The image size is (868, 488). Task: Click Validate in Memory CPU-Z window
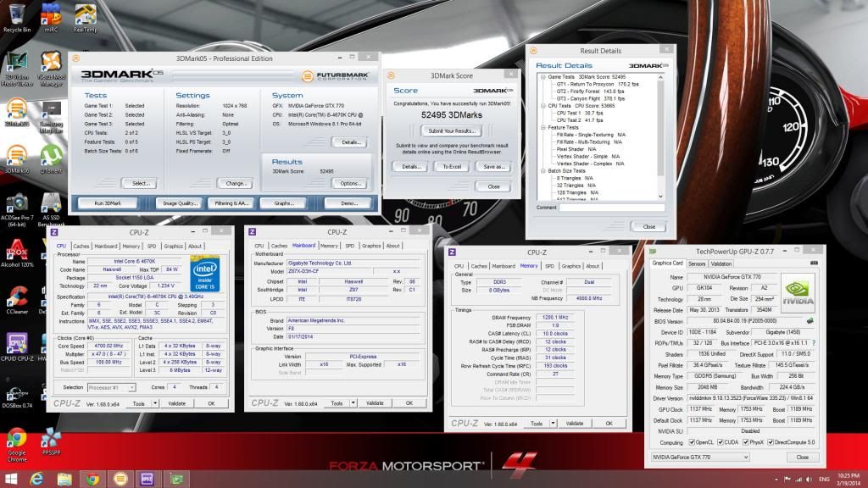(x=575, y=424)
